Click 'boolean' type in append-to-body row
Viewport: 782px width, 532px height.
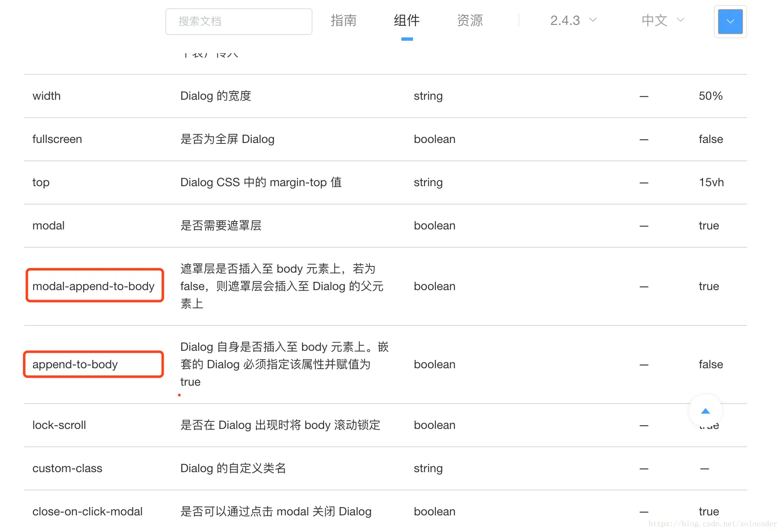point(435,365)
